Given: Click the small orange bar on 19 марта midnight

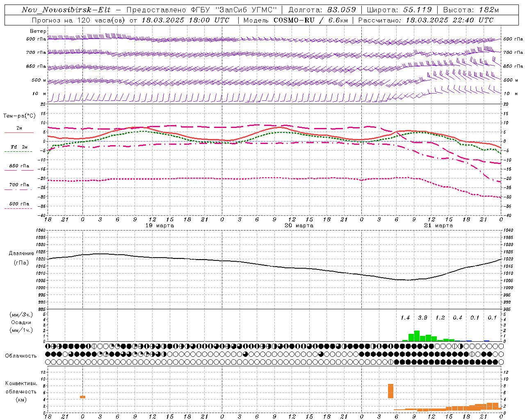Looking at the screenshot, I should (82, 397).
